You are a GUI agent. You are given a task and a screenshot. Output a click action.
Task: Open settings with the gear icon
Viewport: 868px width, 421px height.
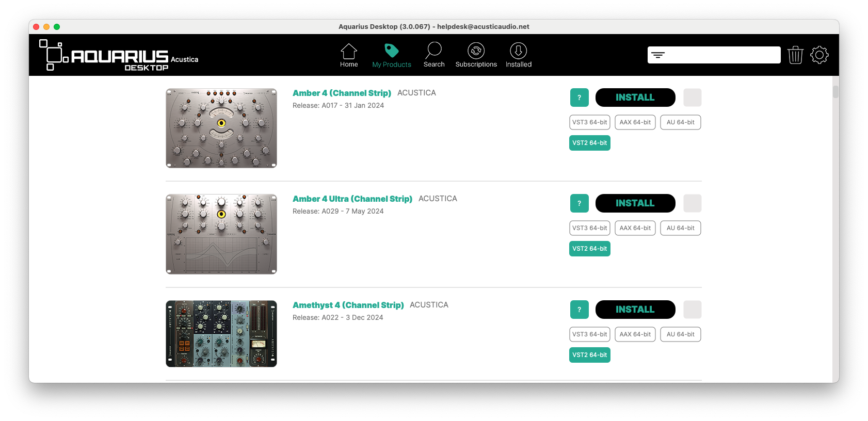tap(819, 55)
